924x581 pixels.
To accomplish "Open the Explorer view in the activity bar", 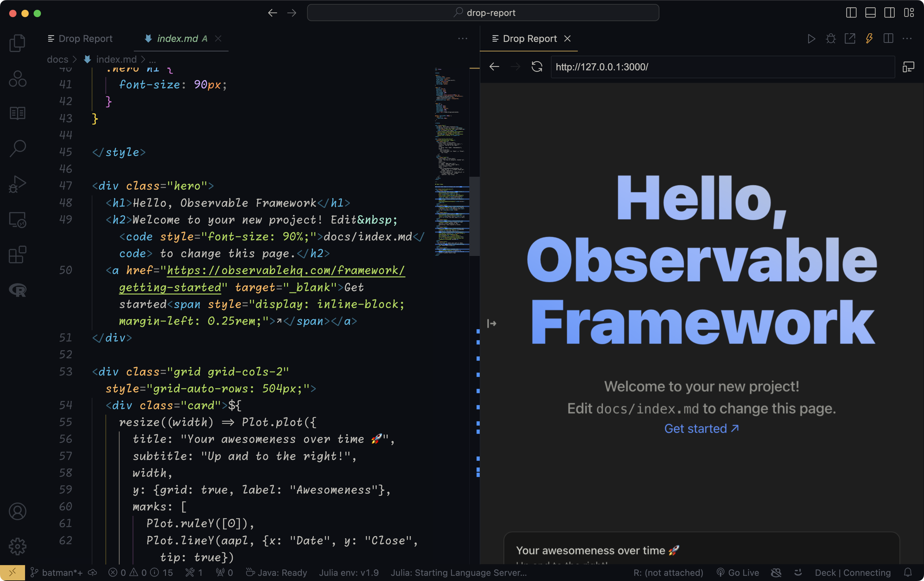I will click(17, 43).
